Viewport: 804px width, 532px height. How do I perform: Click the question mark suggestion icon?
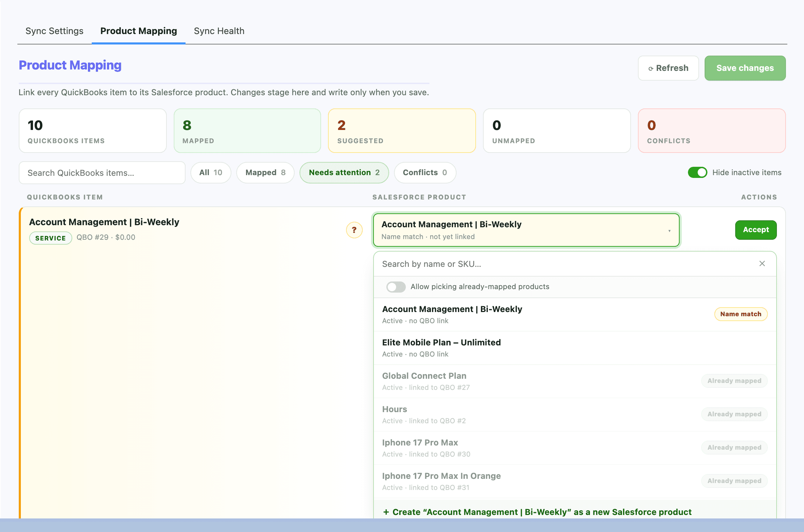pos(354,230)
